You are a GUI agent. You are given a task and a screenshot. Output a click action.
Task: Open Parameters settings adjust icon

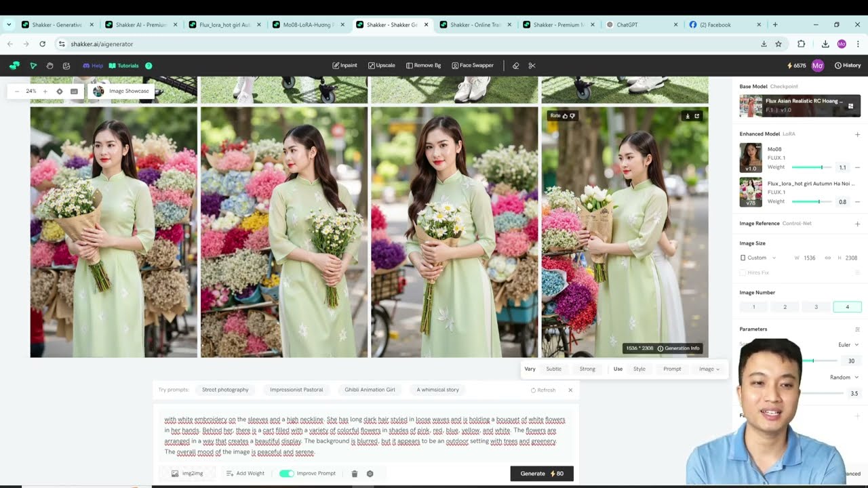pos(857,329)
